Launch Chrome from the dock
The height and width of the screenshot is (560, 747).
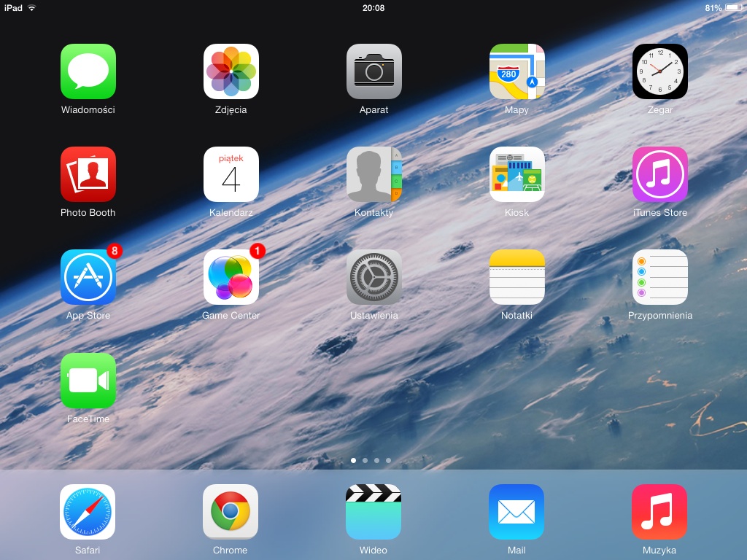tap(231, 512)
